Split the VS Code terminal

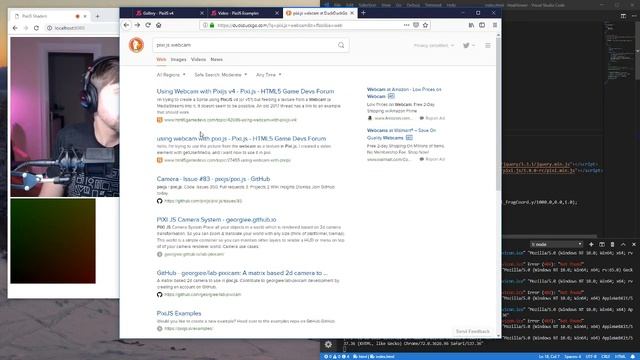tap(602, 244)
